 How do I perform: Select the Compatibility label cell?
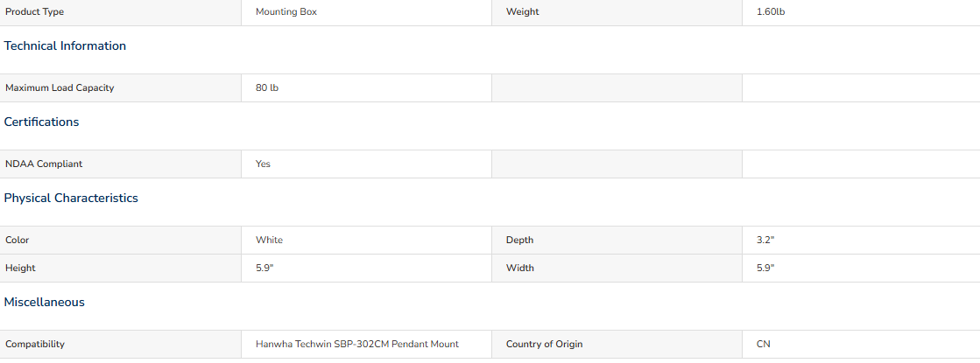click(121, 345)
